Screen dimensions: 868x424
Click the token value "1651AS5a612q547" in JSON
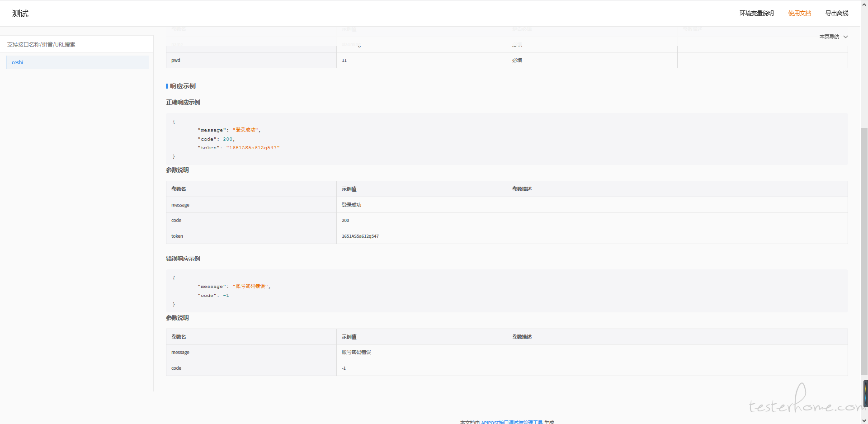pyautogui.click(x=253, y=148)
